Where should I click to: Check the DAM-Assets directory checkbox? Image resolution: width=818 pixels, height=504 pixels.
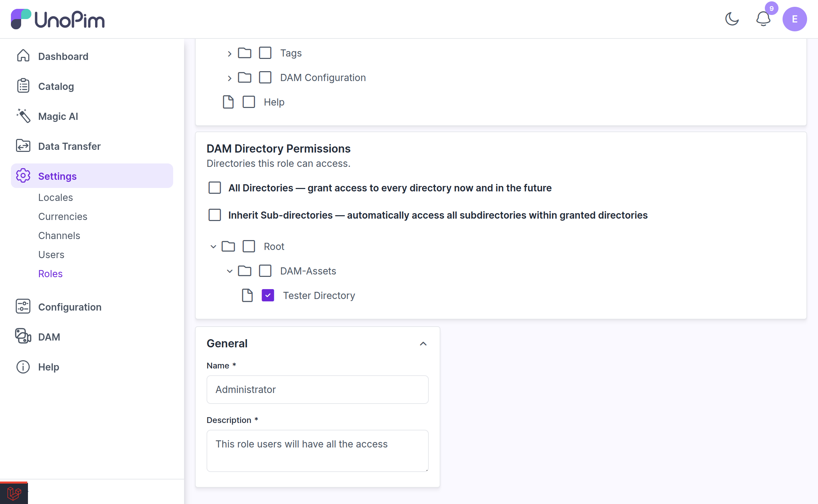tap(265, 271)
